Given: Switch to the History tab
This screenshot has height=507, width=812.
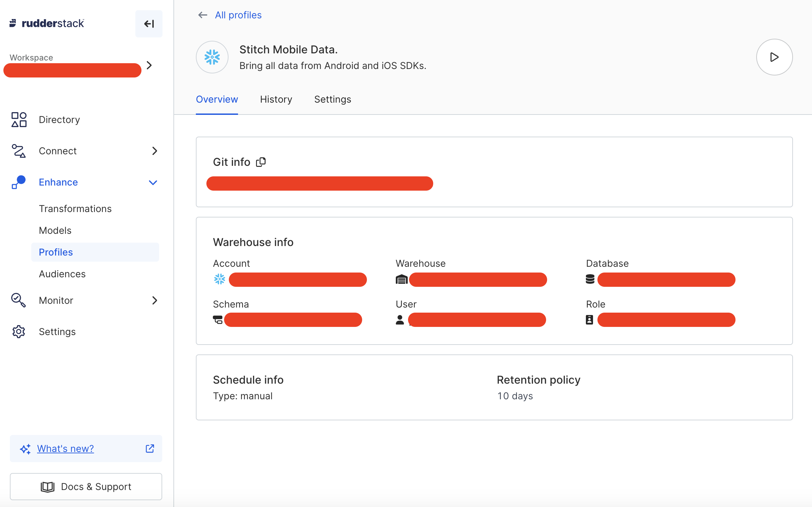Looking at the screenshot, I should 276,99.
